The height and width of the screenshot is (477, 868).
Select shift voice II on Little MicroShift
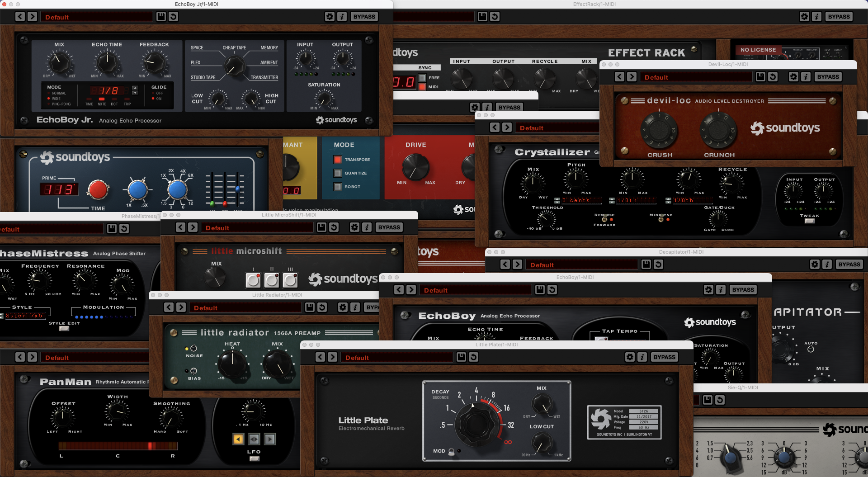[x=271, y=280]
